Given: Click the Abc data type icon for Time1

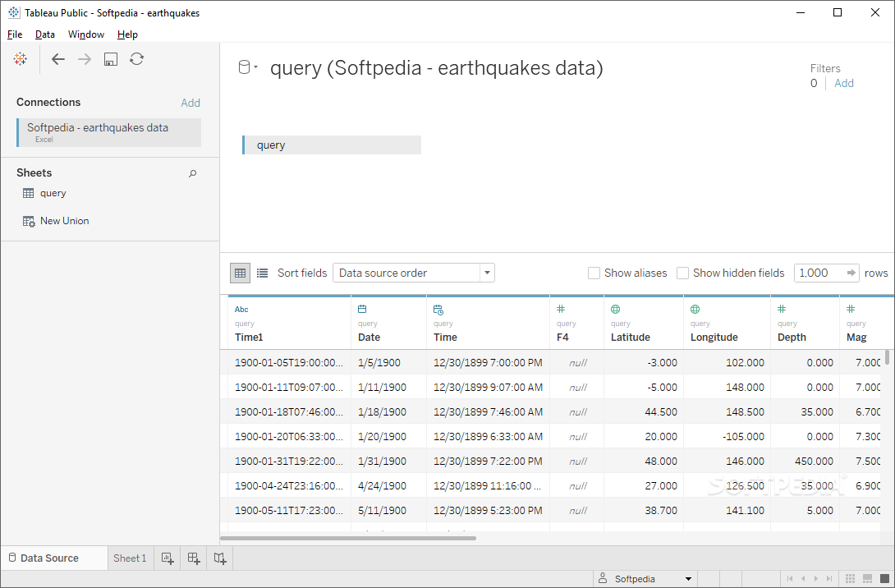Looking at the screenshot, I should [241, 310].
